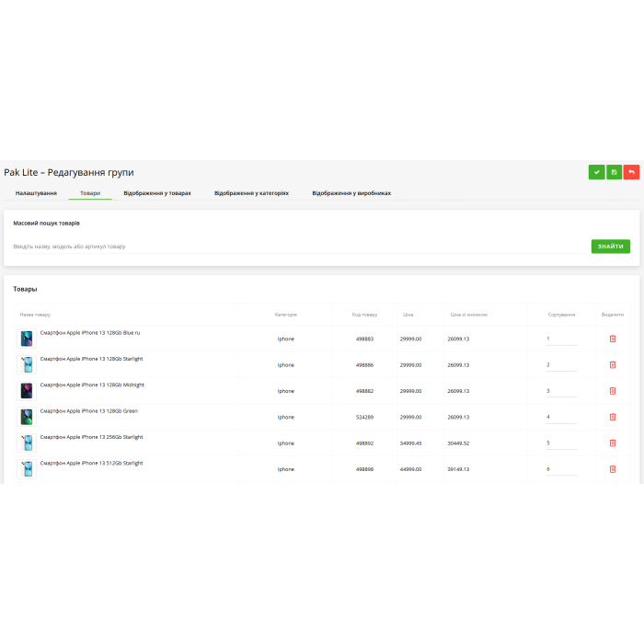The image size is (644, 644).
Task: Click the ЗНАЙТИ search button
Action: point(610,247)
